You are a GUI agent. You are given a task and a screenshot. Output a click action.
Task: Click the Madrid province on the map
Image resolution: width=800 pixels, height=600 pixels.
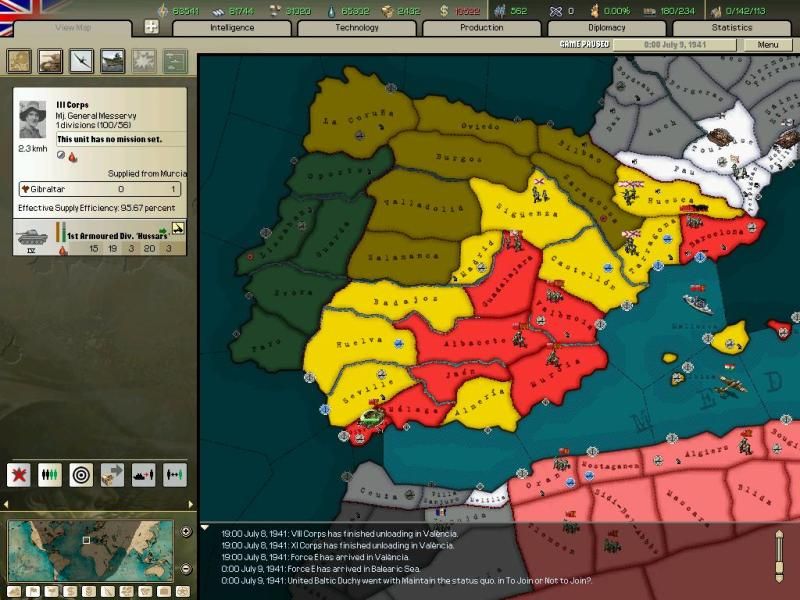[477, 260]
